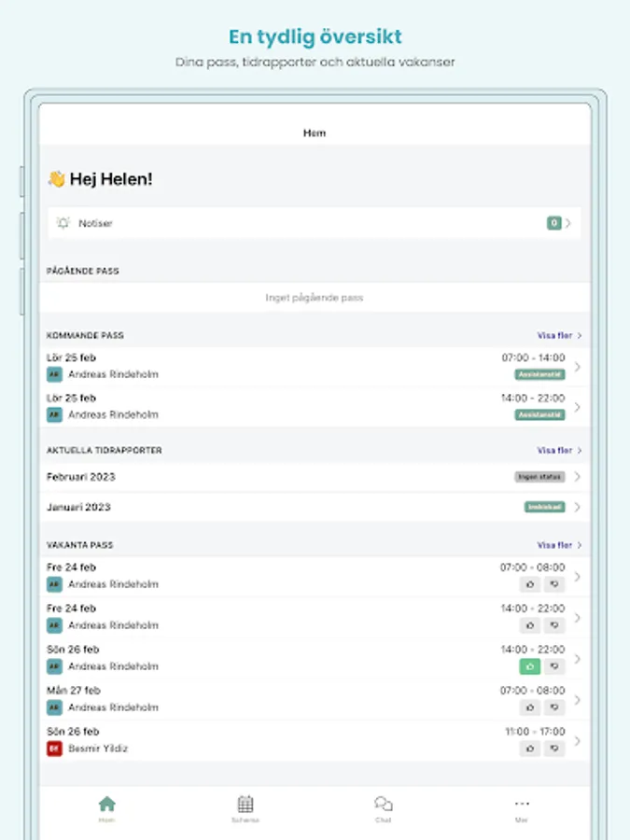Open the Notiser row

click(314, 223)
